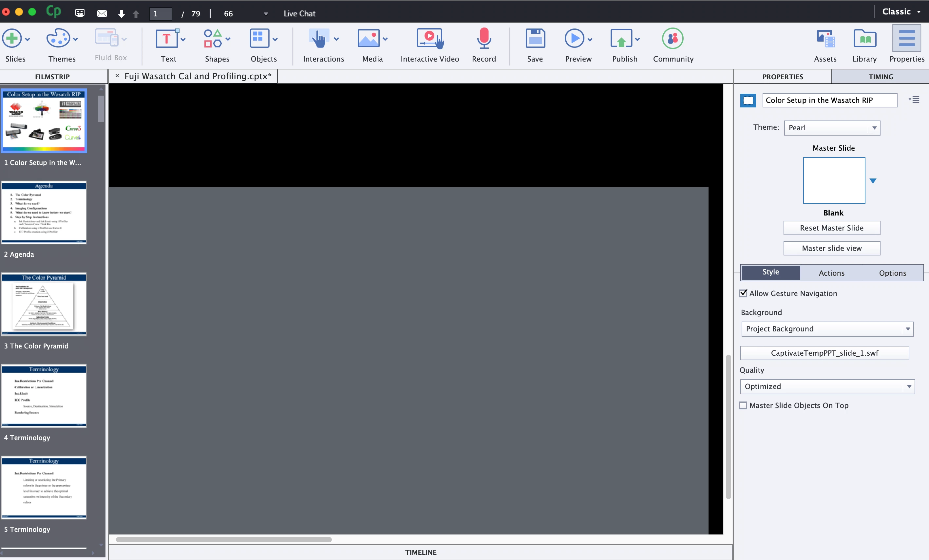The width and height of the screenshot is (929, 560).
Task: Expand the Project Background dropdown
Action: 827,329
